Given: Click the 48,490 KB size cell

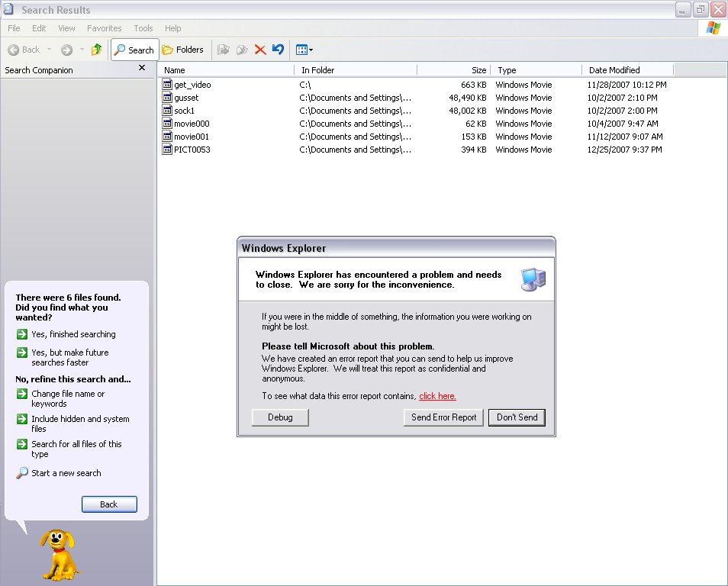Looking at the screenshot, I should (x=468, y=98).
